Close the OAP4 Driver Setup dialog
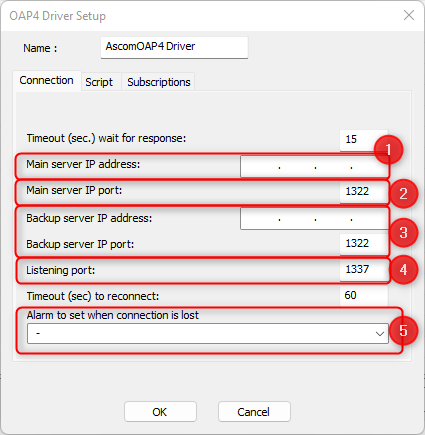 409,15
